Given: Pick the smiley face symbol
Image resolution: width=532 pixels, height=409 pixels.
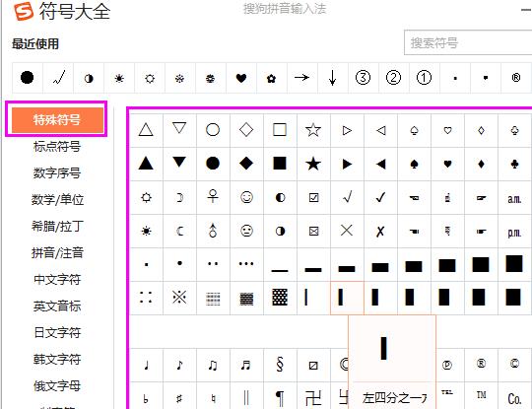Looking at the screenshot, I should 246,197.
